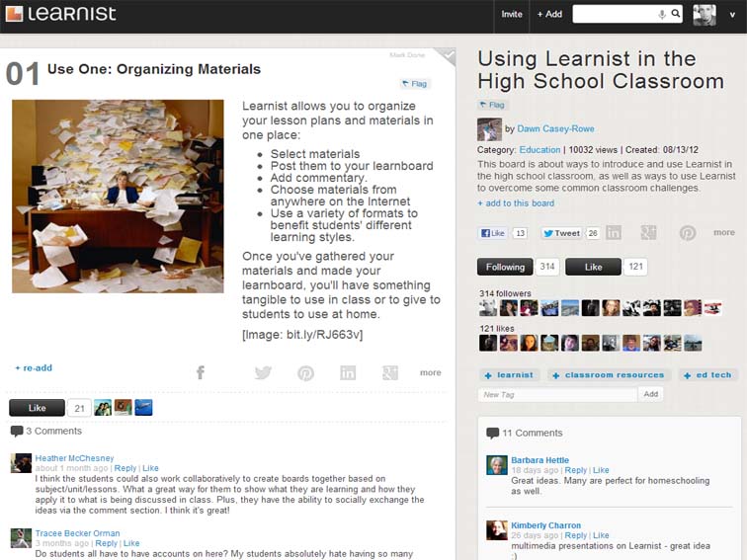Like Tracee Becker Orman's comment

[131, 544]
